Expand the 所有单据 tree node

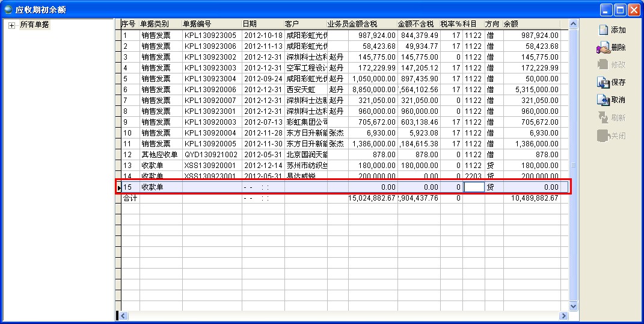pyautogui.click(x=11, y=25)
